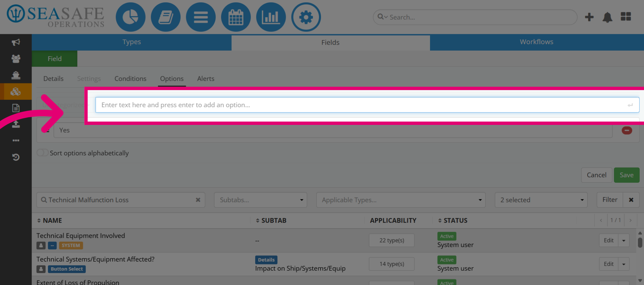This screenshot has width=644, height=285.
Task: Open the Applicable Types dropdown
Action: (x=401, y=200)
